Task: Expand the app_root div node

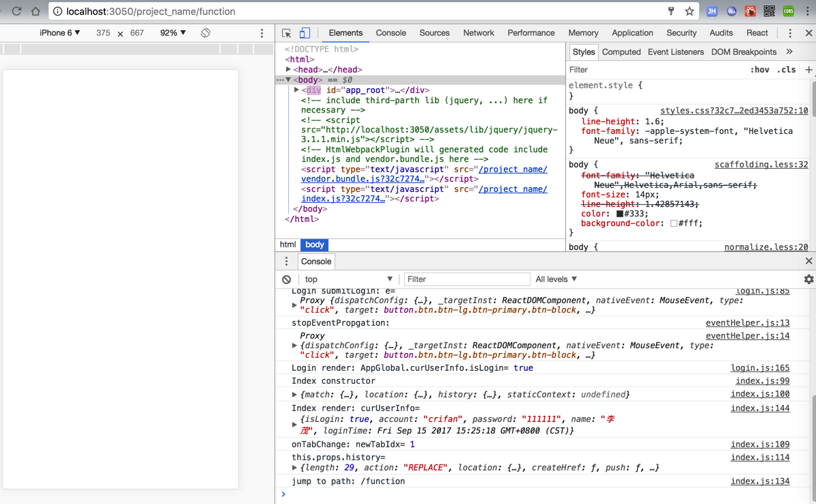Action: (x=296, y=90)
